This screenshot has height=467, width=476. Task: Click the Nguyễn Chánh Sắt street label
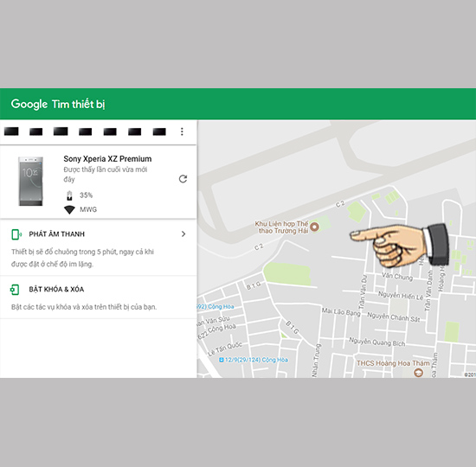[x=394, y=317]
